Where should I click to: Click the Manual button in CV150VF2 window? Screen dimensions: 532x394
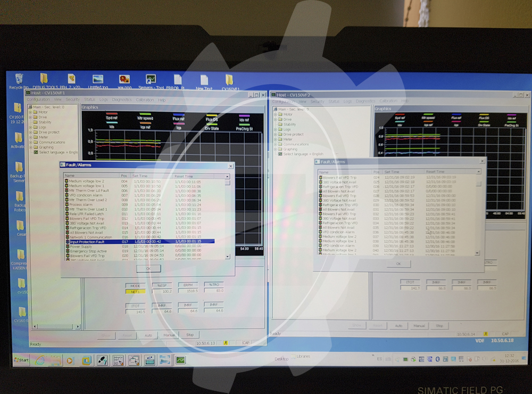419,325
